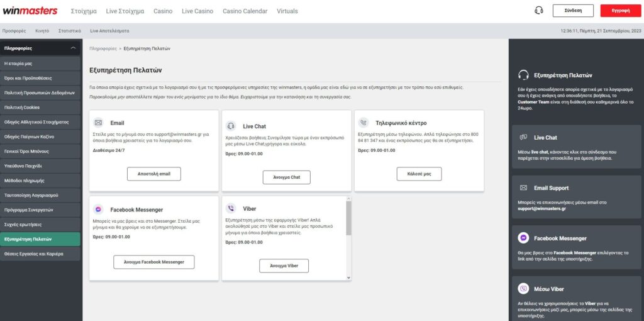Click the Live Chat headset icon in card
This screenshot has width=644, height=321.
click(231, 126)
